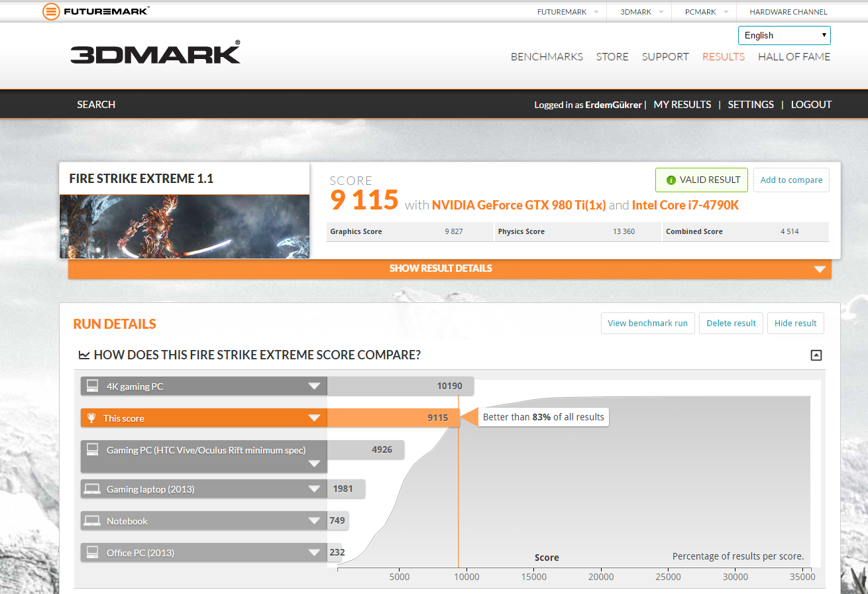The height and width of the screenshot is (594, 868).
Task: Open the PCMark top dropdown menu
Action: (x=706, y=12)
